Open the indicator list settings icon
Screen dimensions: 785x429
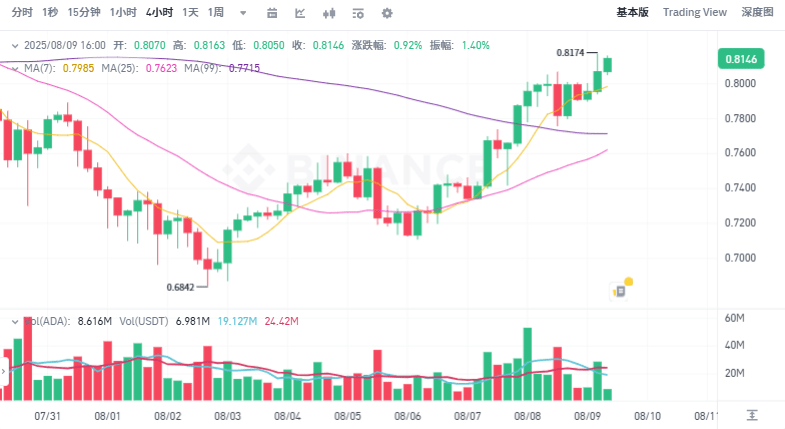[358, 13]
